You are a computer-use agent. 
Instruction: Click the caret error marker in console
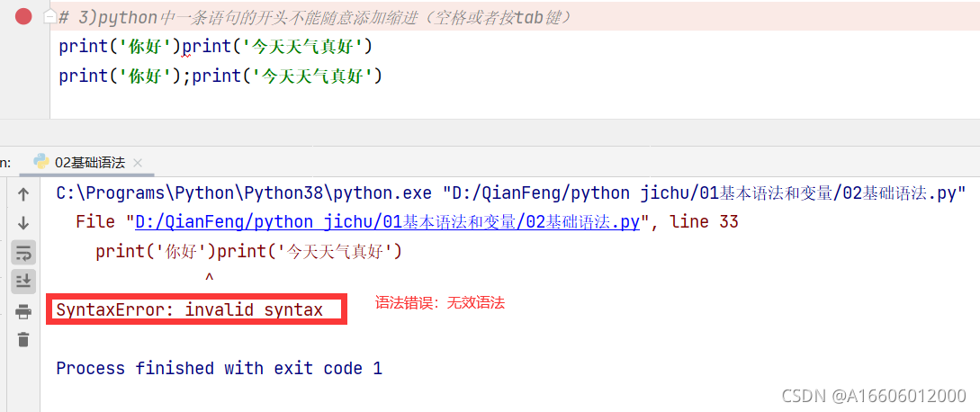click(x=210, y=276)
